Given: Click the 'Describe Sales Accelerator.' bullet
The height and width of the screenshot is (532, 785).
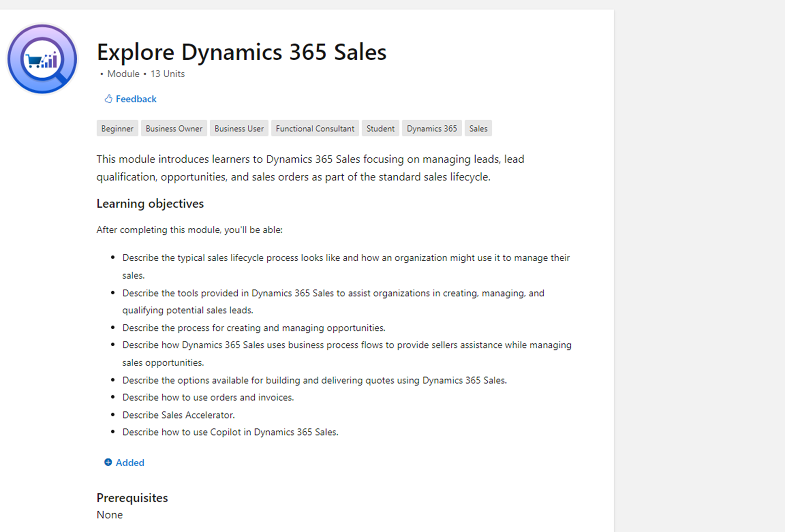Looking at the screenshot, I should click(x=178, y=415).
